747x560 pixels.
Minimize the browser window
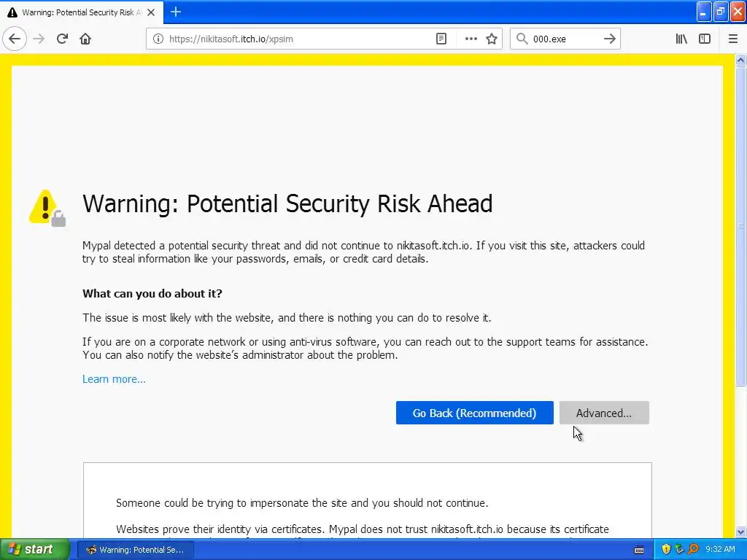pyautogui.click(x=704, y=12)
